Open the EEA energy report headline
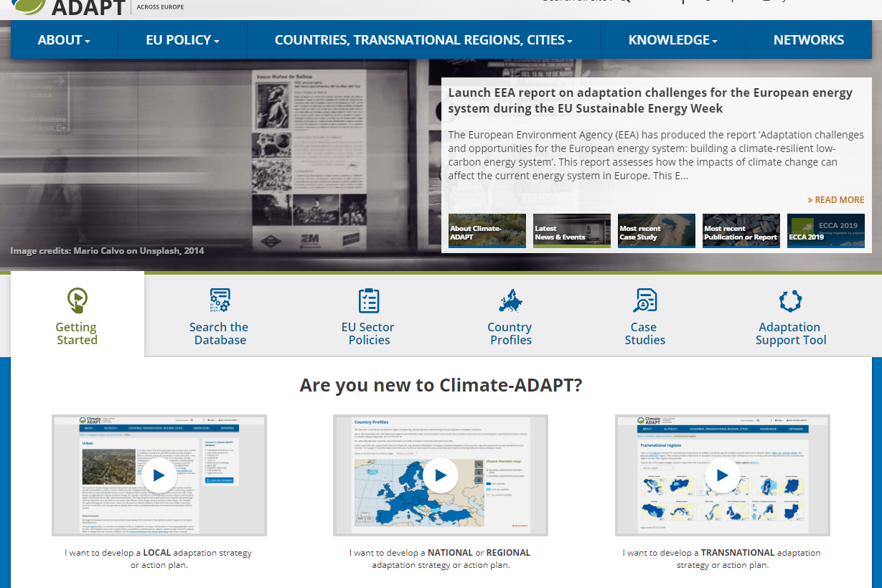The image size is (882, 588). pyautogui.click(x=650, y=100)
